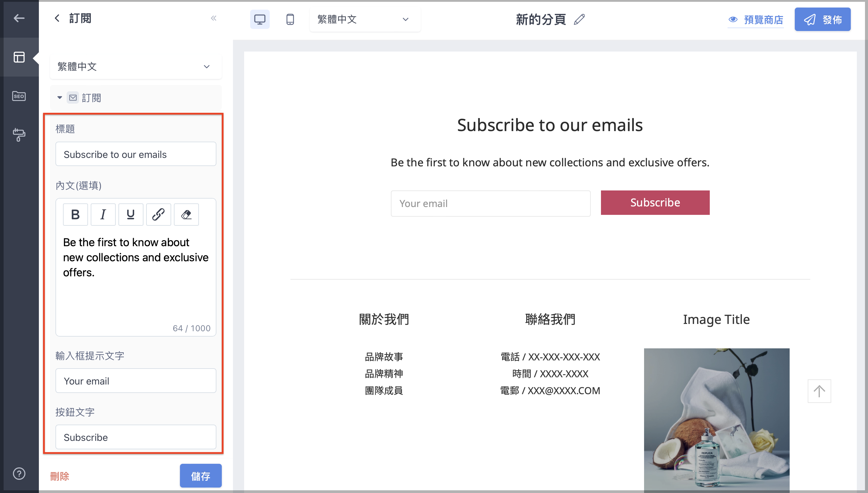Go back from the 訂閱 panel header

pyautogui.click(x=57, y=18)
